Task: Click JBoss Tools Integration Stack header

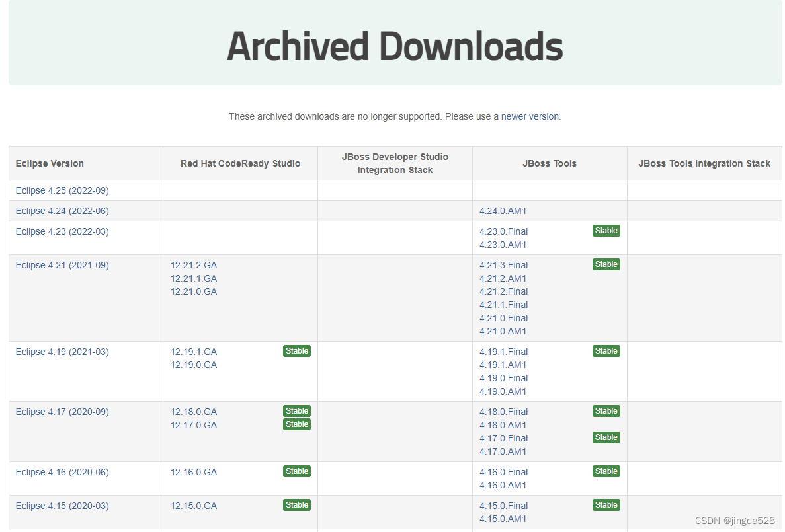Action: [x=704, y=164]
